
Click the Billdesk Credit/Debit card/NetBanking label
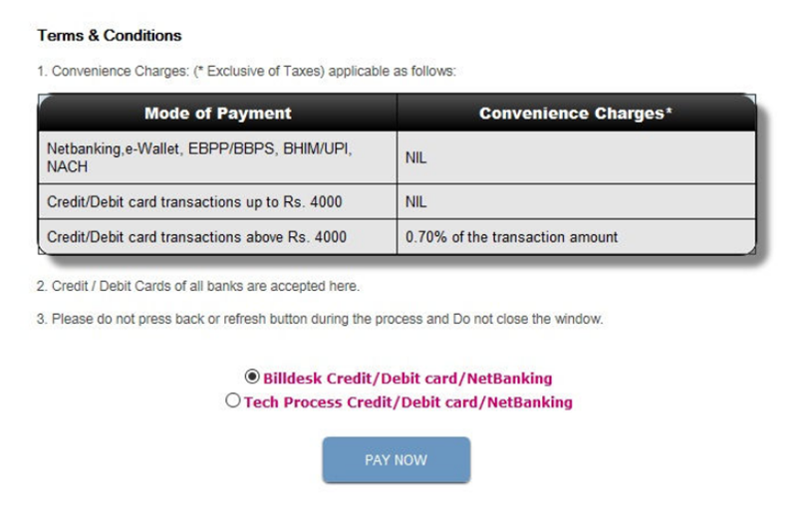point(406,379)
